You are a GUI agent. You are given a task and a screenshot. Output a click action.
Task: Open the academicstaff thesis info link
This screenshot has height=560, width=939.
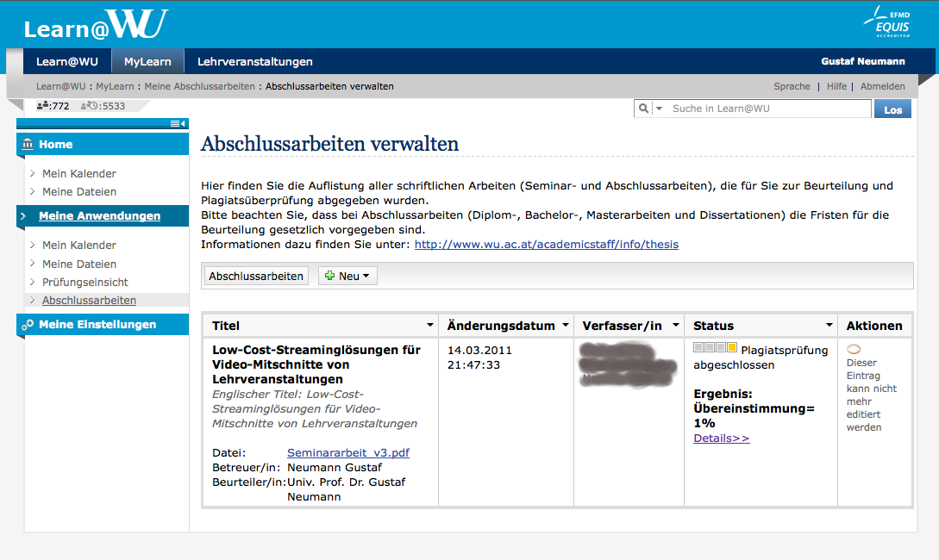point(547,244)
